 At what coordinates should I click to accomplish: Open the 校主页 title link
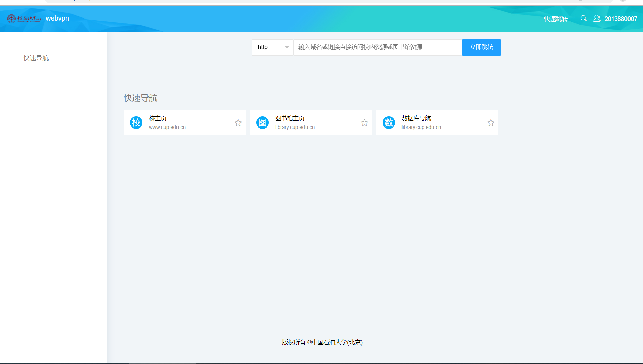pos(158,118)
